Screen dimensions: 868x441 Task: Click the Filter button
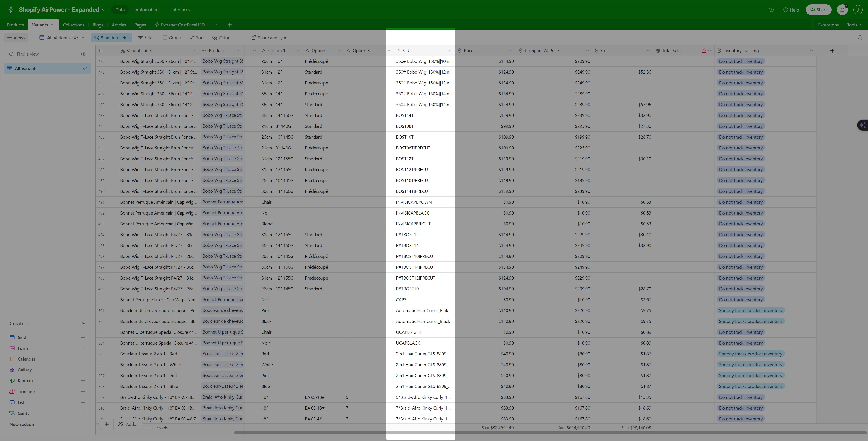(x=146, y=38)
